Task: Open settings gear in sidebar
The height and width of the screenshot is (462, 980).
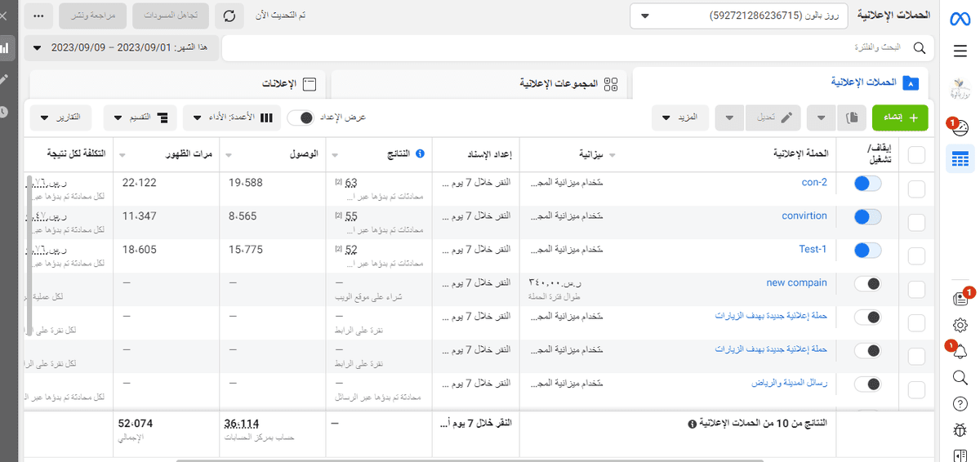Action: 960,325
